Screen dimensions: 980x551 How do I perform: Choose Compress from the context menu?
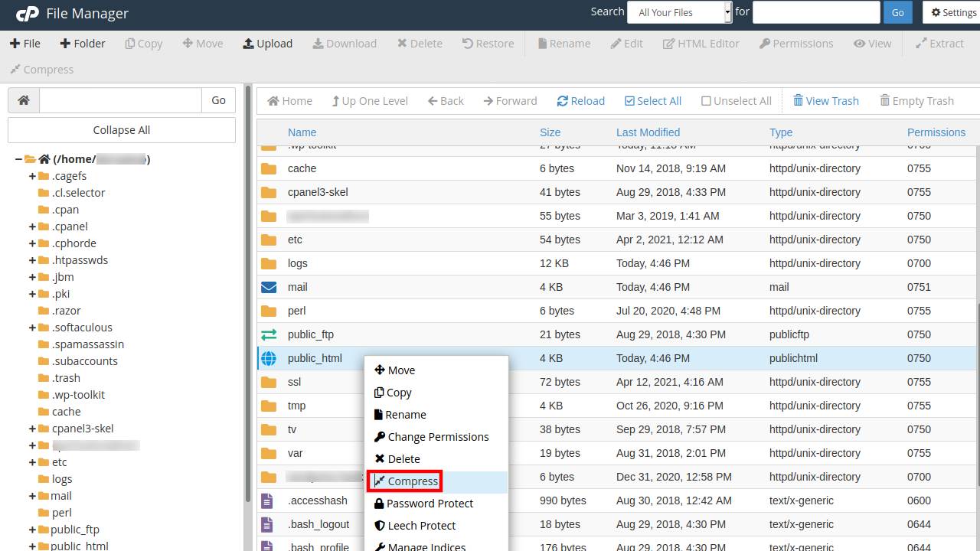coord(436,481)
